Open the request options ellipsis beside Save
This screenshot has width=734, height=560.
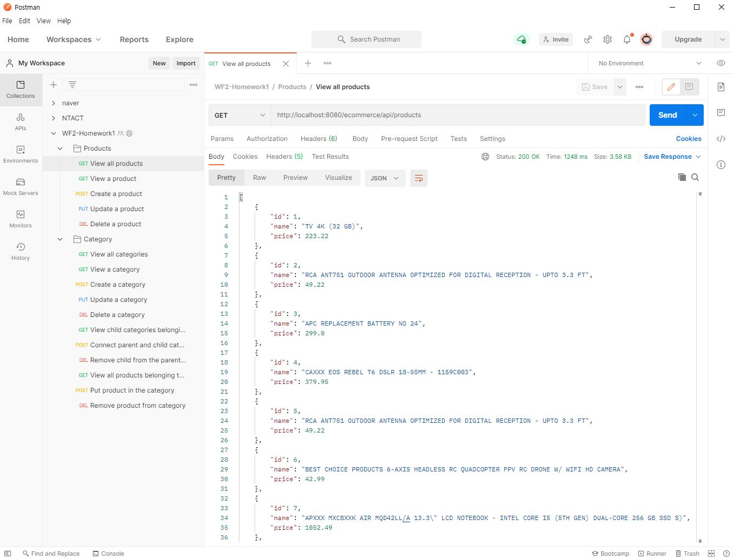639,87
